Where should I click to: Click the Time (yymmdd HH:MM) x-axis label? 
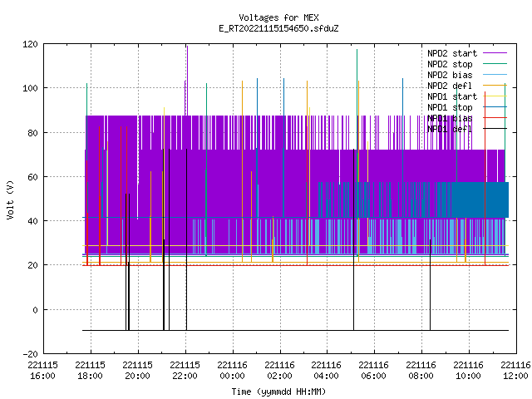click(278, 392)
